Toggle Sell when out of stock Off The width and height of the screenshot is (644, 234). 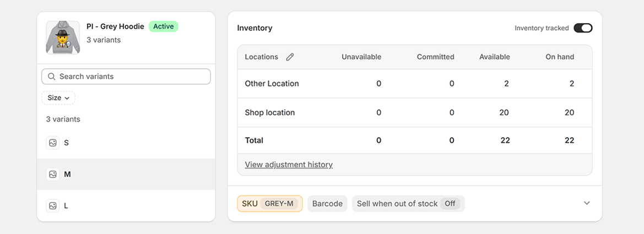click(x=450, y=204)
